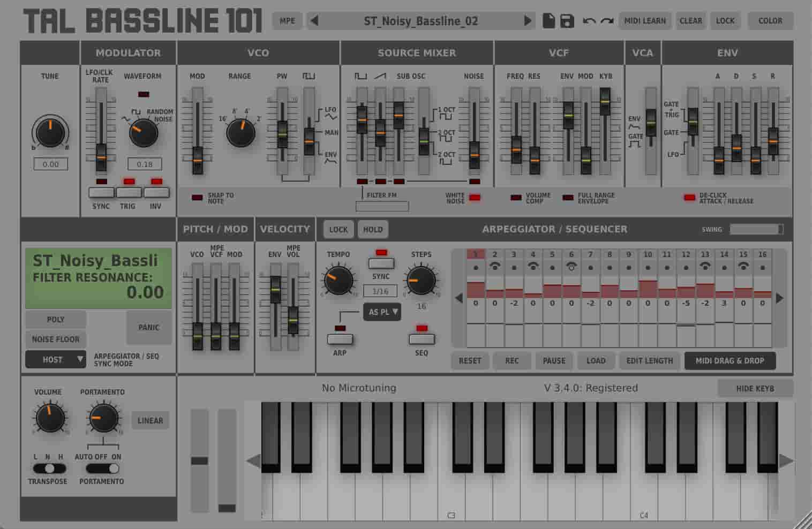Click MIDI LEARN in the top toolbar
This screenshot has height=529, width=812.
[x=645, y=21]
